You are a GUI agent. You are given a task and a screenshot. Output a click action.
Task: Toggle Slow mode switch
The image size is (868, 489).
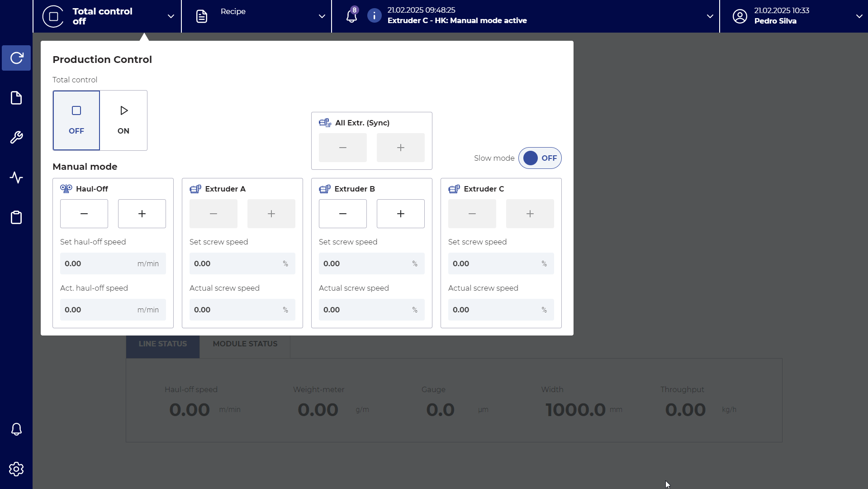pos(540,158)
